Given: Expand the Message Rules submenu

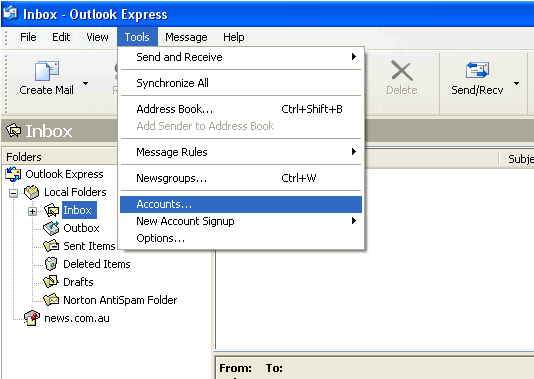Looking at the screenshot, I should point(241,152).
